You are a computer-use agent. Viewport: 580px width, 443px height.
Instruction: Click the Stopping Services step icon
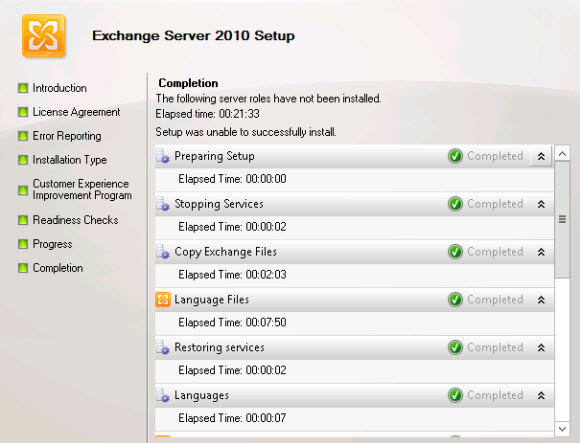pyautogui.click(x=163, y=204)
